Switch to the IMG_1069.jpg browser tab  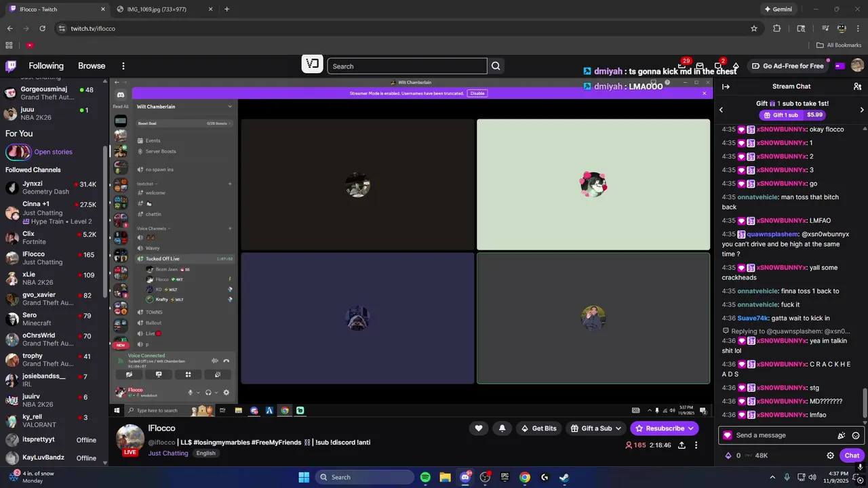click(164, 9)
